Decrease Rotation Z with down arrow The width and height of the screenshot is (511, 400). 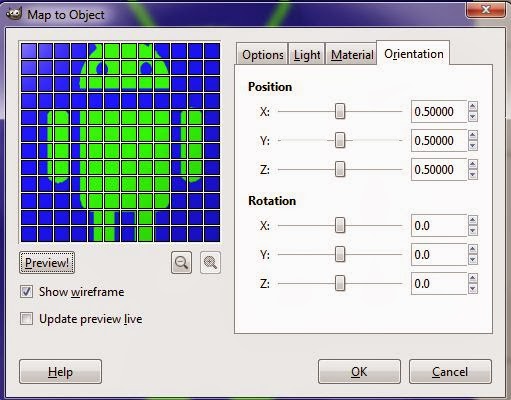(x=473, y=289)
